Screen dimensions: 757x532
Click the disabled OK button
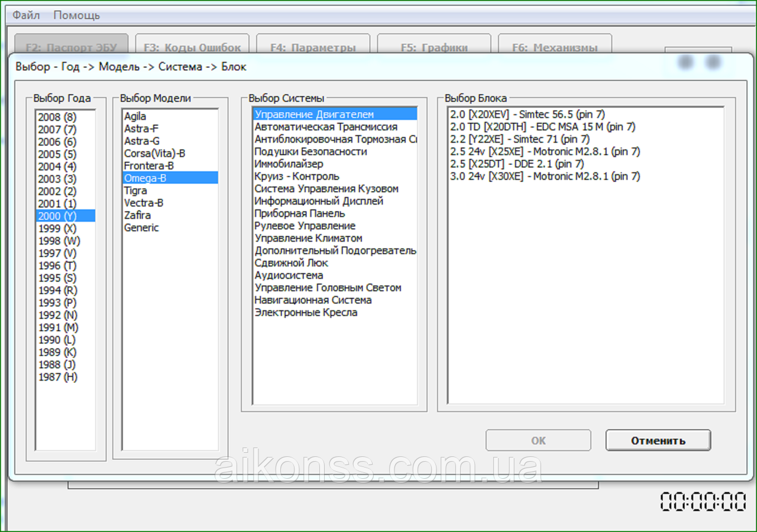tap(538, 440)
